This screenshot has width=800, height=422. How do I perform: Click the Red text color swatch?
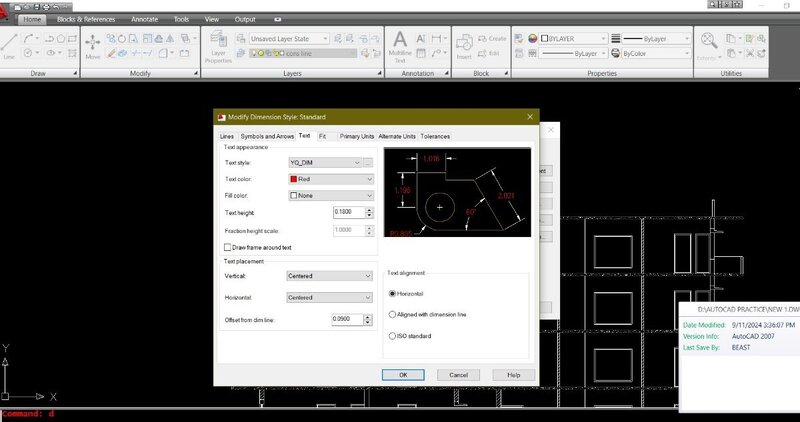point(293,178)
